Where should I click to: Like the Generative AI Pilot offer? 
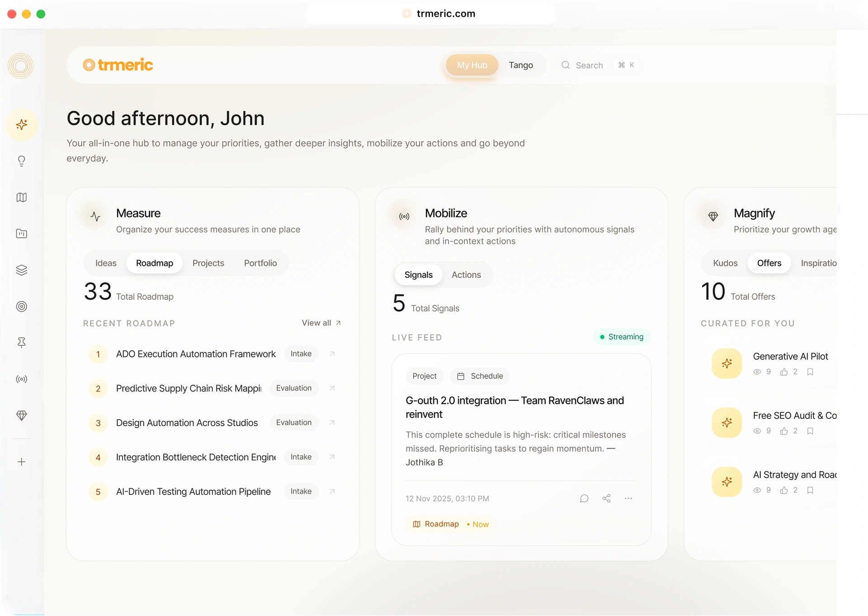(784, 372)
